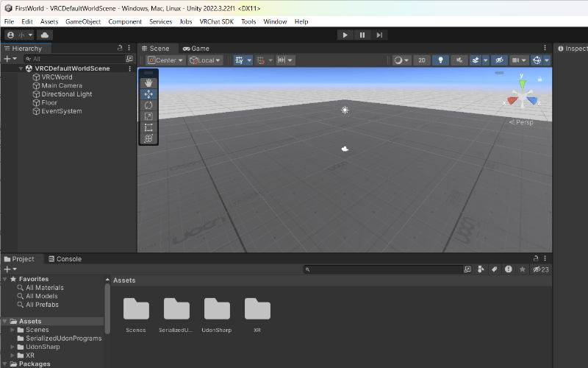This screenshot has height=368, width=588.
Task: Open the UdonSharp folder thumbnail
Action: 217,316
